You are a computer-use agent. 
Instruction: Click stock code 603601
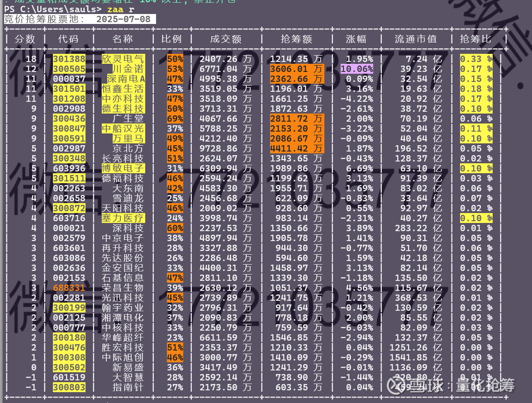pyautogui.click(x=69, y=248)
